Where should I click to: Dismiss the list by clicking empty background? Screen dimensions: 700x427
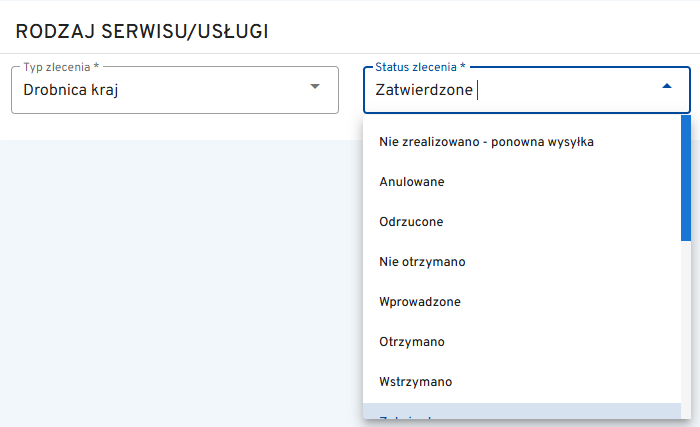point(180,280)
